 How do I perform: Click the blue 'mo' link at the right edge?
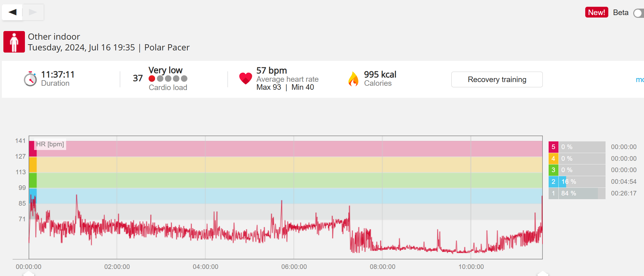[x=640, y=80]
